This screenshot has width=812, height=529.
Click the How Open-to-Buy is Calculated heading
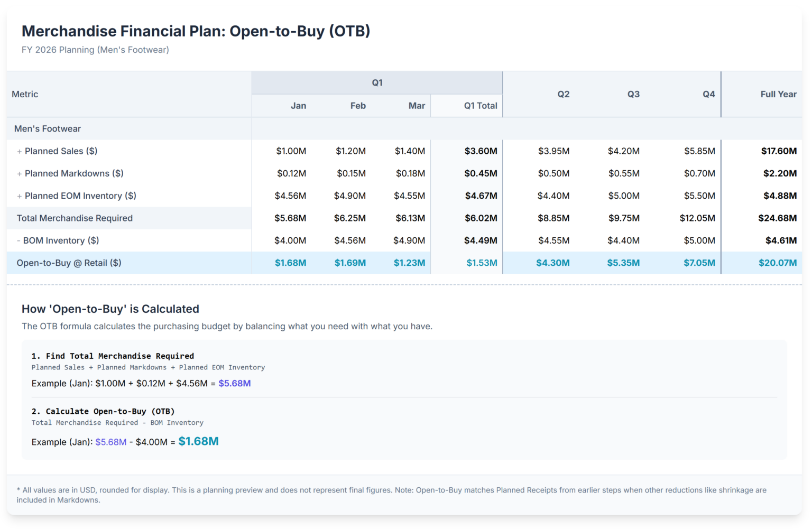click(x=110, y=309)
